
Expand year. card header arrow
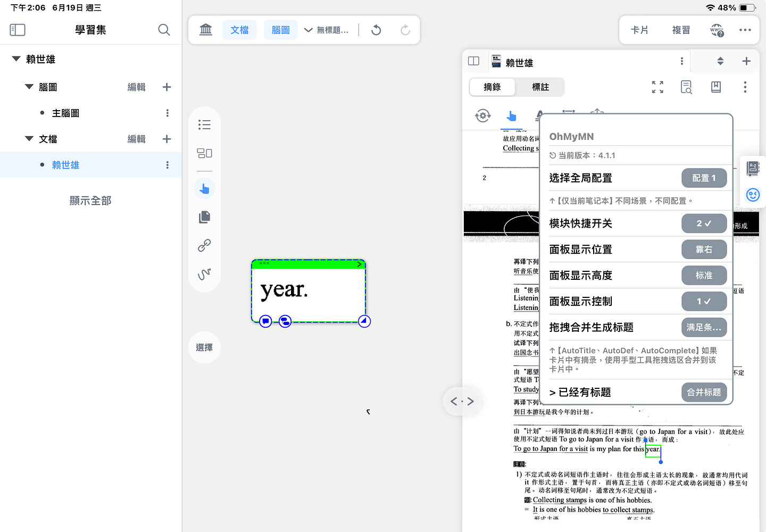click(x=359, y=264)
